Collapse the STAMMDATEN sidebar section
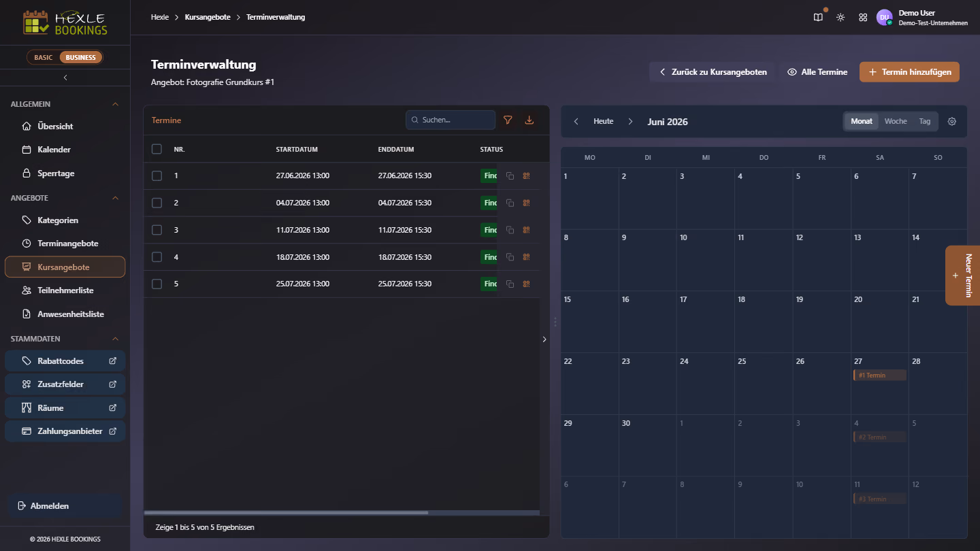Viewport: 980px width, 551px height. [115, 339]
